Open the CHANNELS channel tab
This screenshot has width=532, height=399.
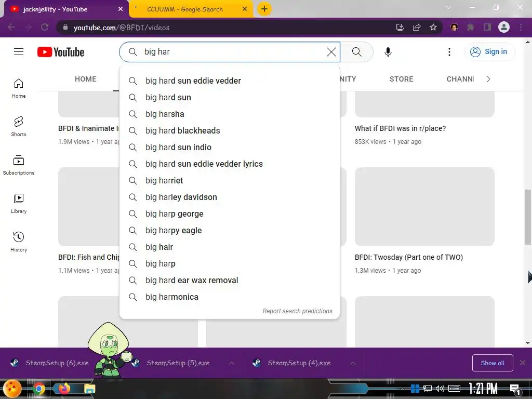460,79
